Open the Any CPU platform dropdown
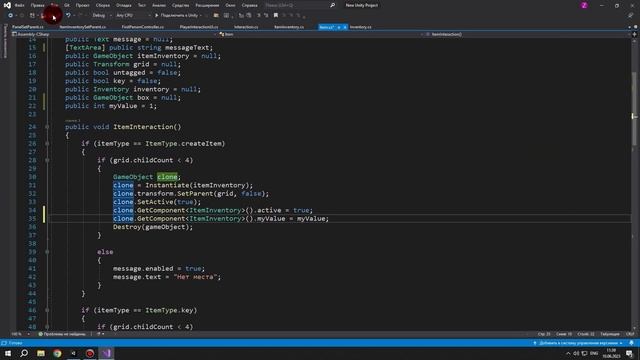Viewport: 640px width, 360px height. pyautogui.click(x=133, y=16)
